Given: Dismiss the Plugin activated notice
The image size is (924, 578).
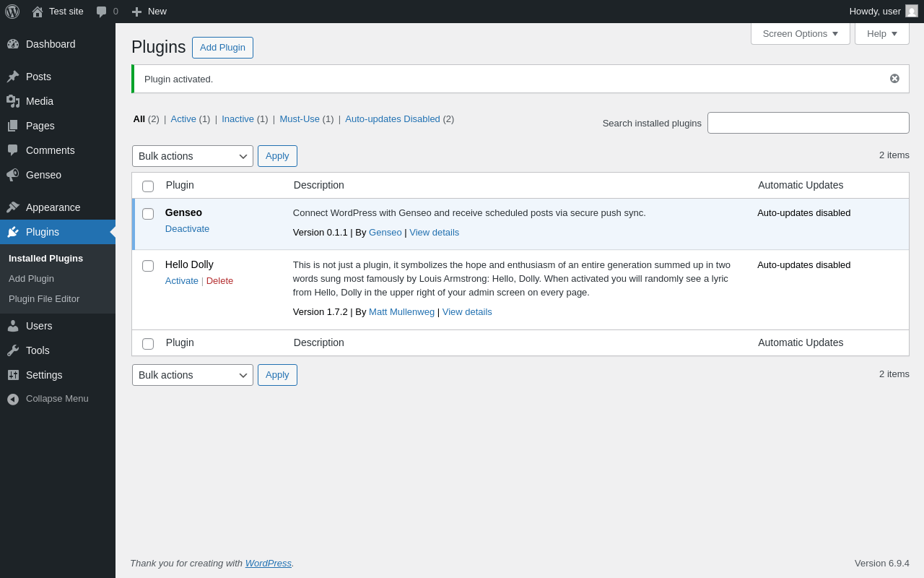Looking at the screenshot, I should click(894, 79).
